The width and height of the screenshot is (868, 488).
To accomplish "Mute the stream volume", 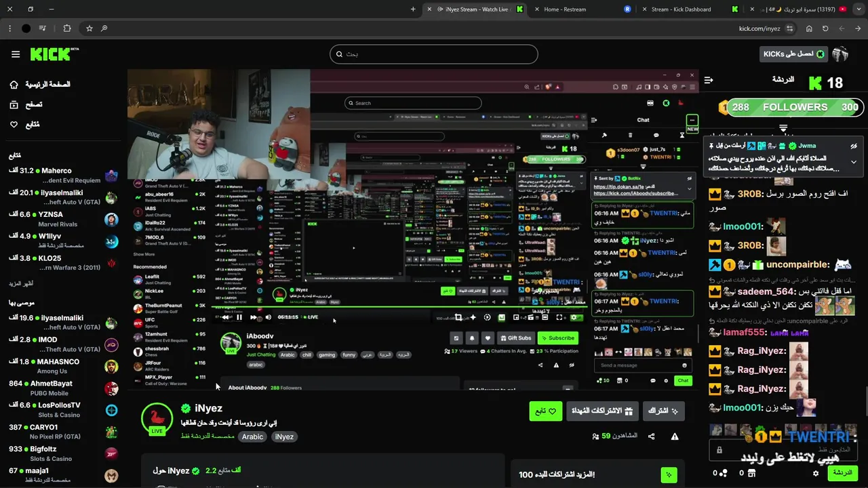I will 269,317.
